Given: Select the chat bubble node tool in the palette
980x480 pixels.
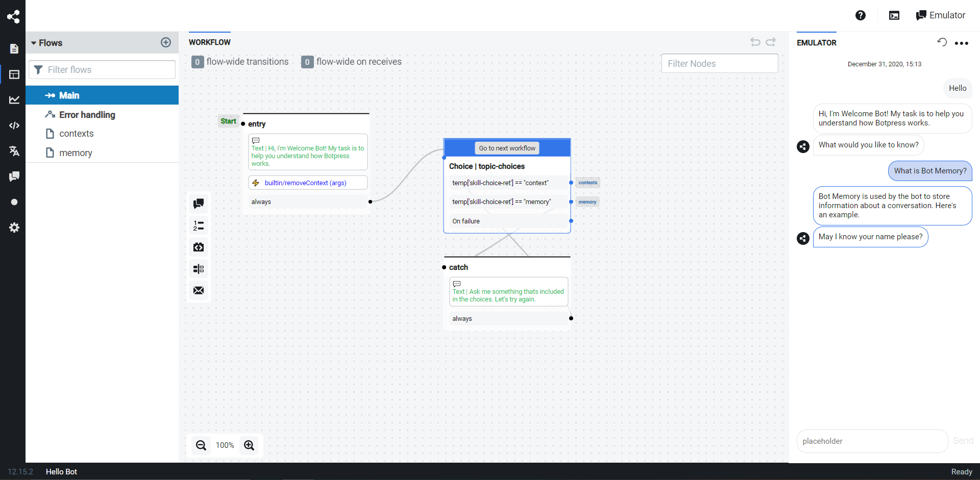Looking at the screenshot, I should pos(198,203).
